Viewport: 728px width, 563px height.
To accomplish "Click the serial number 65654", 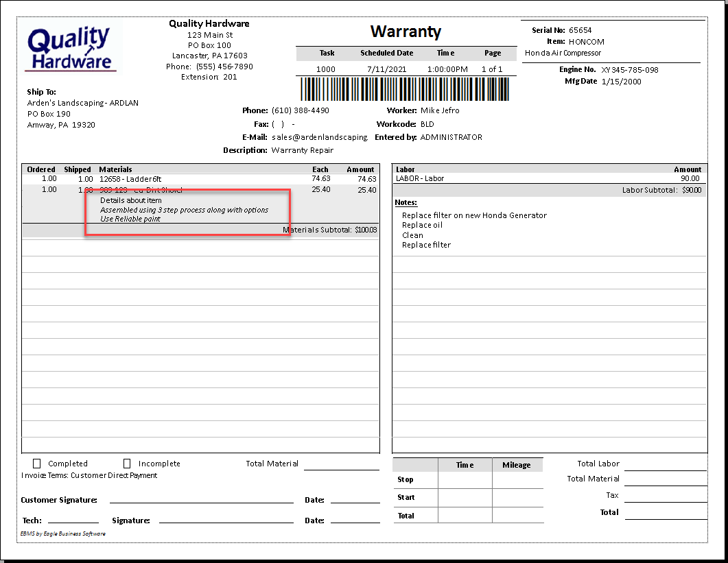I will 580,30.
